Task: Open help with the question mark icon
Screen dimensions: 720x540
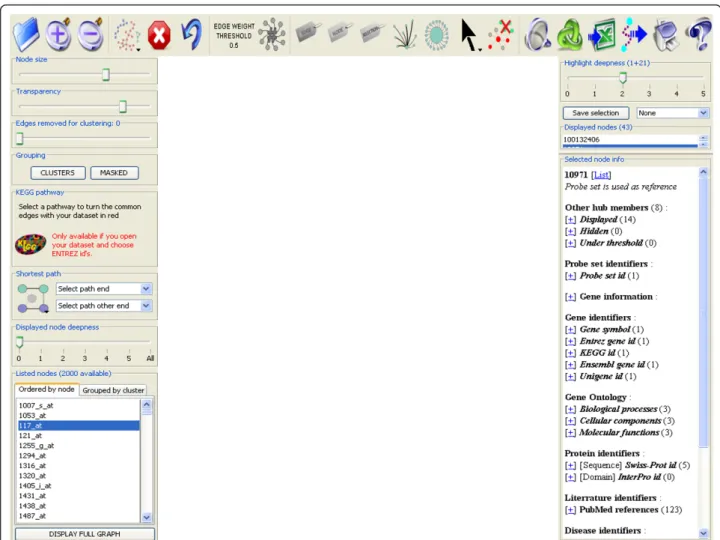Action: (x=698, y=34)
